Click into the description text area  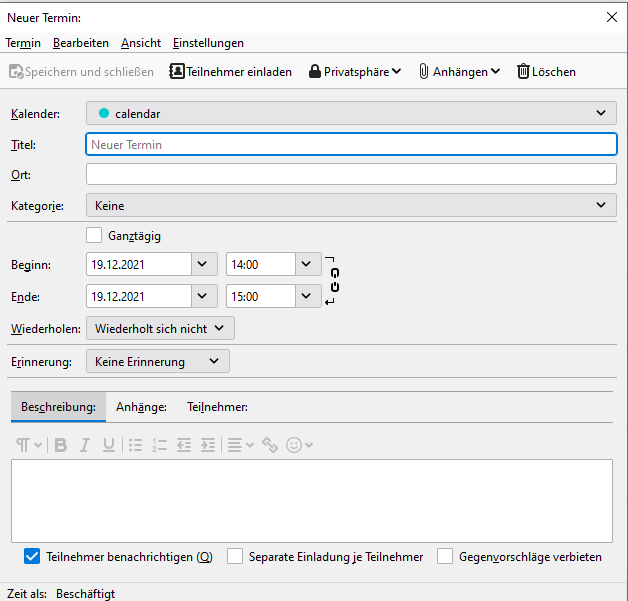point(312,500)
